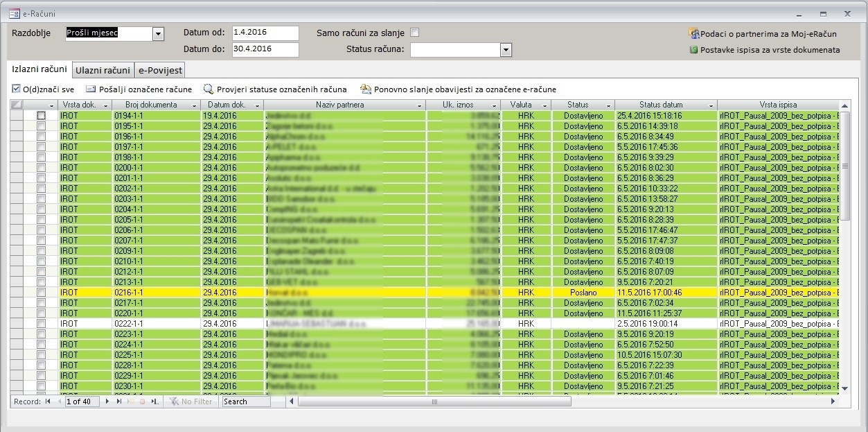Open Postavke ispisa za vrste dokumenata icon
This screenshot has height=432, width=868.
pyautogui.click(x=693, y=50)
